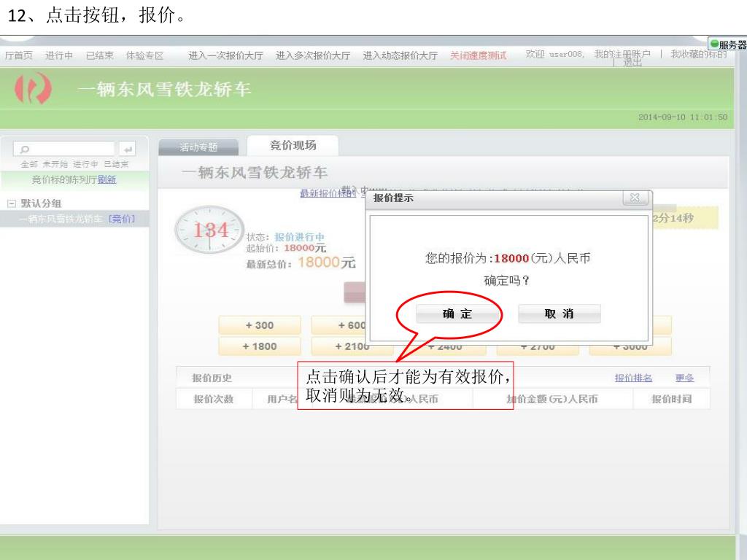Select 一辆东风雪铁龙轿车 item in sidebar tree
This screenshot has height=560, width=747.
pos(60,219)
